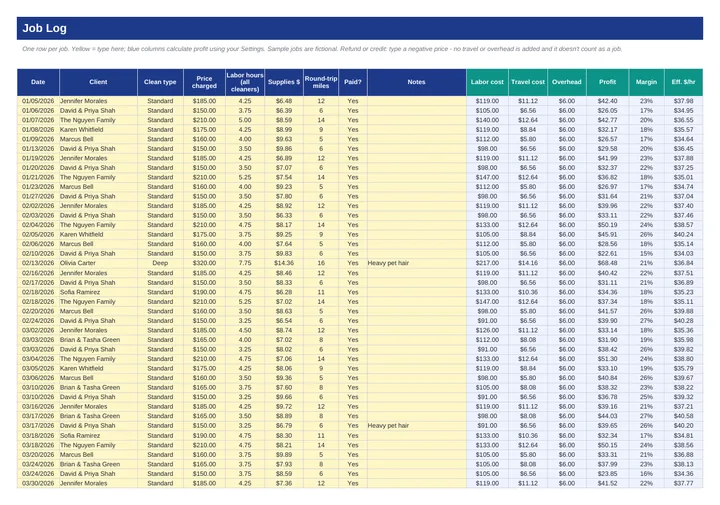Click the $40.24 effective hourly rate cell
Screen dimensions: 720x505
tap(683, 235)
